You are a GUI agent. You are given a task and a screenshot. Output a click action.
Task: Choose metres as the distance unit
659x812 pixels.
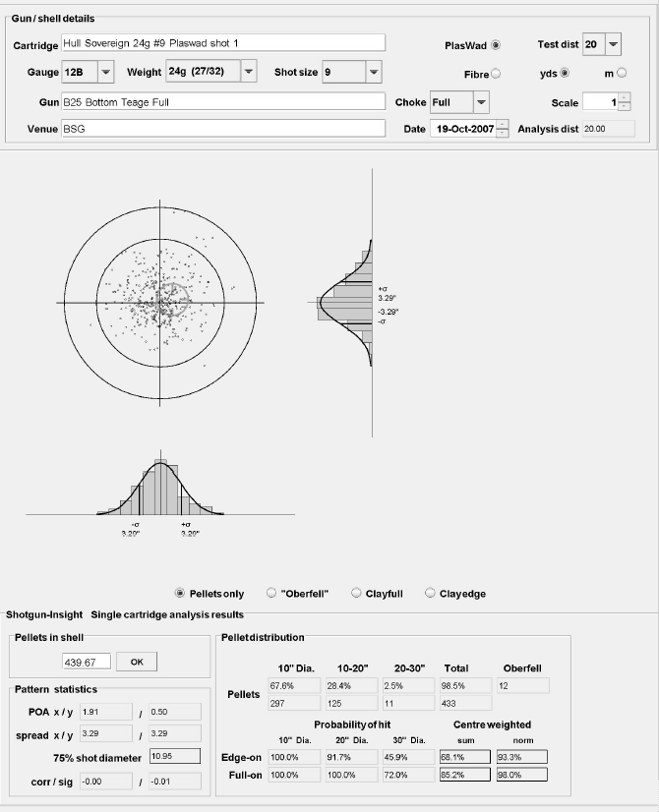tap(621, 74)
